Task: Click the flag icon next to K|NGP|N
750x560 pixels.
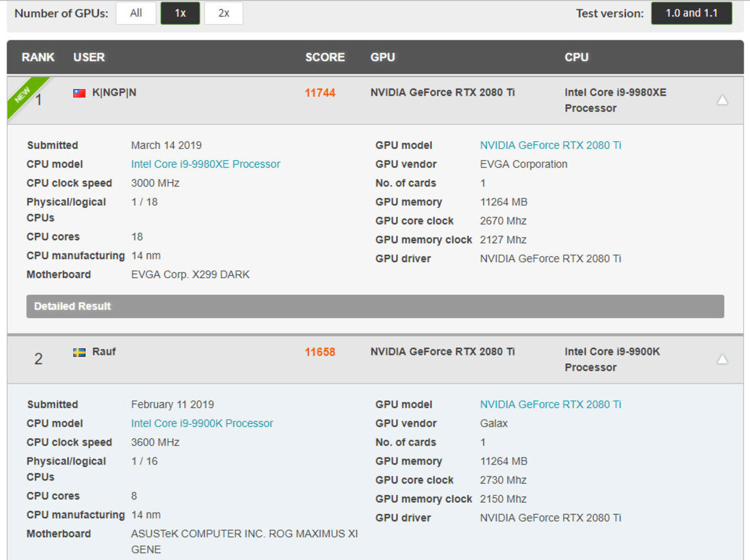Action: pos(80,93)
